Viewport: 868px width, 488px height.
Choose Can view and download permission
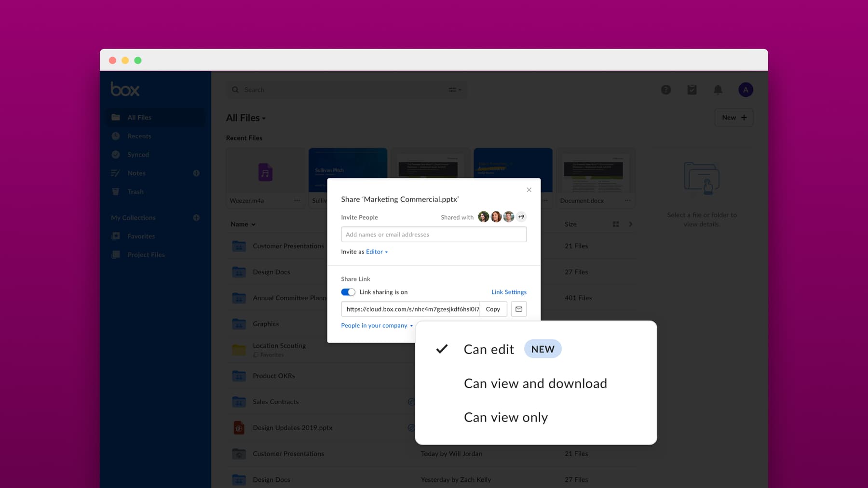(535, 383)
